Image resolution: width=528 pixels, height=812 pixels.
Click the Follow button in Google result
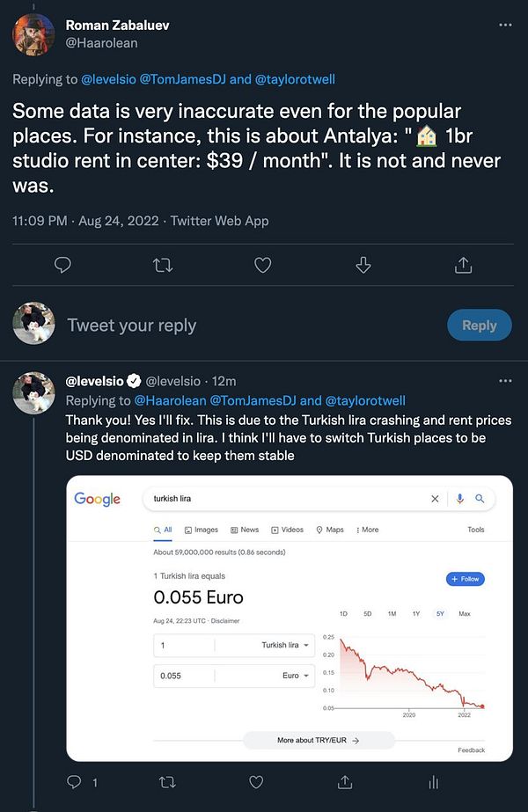click(466, 579)
